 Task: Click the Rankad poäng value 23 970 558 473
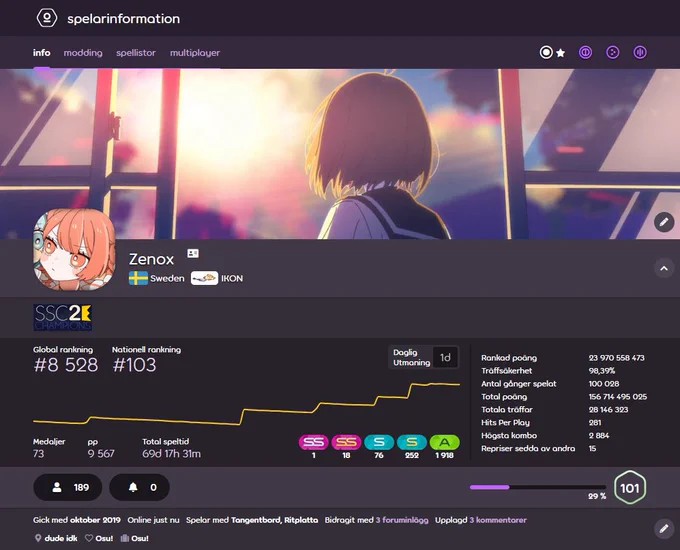[x=617, y=358]
